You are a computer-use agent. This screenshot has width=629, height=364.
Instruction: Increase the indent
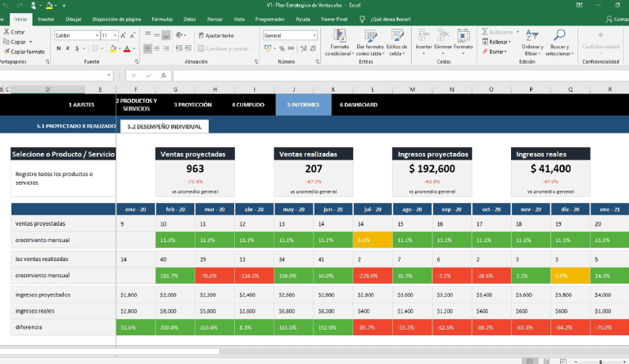coord(188,48)
